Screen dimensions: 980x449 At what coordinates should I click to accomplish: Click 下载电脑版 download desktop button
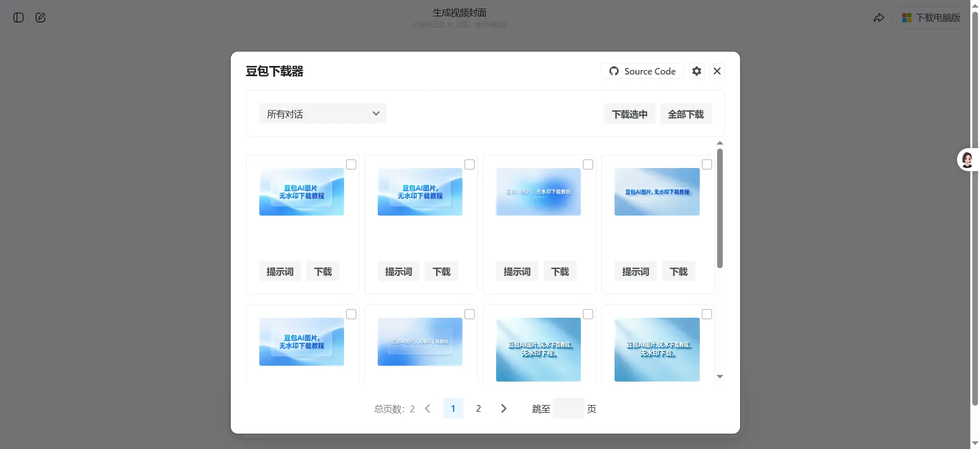(x=932, y=18)
